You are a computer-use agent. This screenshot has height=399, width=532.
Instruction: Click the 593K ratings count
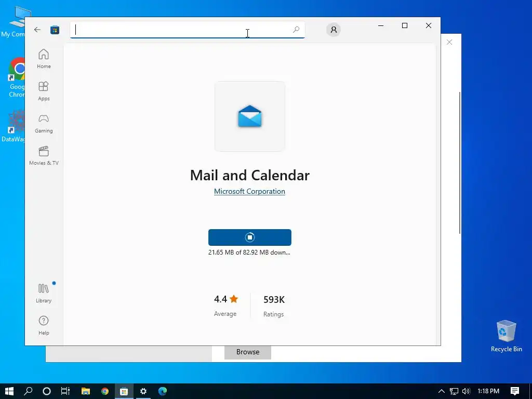274,300
